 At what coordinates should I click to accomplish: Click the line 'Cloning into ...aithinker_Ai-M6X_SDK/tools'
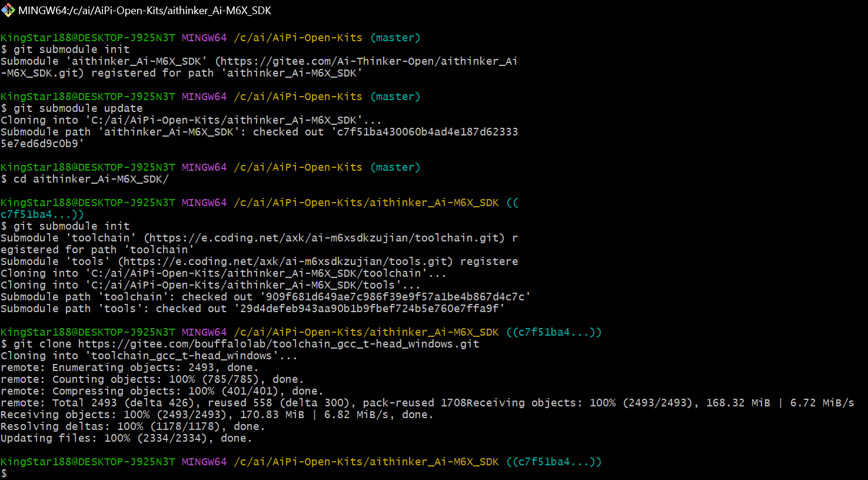click(x=210, y=285)
